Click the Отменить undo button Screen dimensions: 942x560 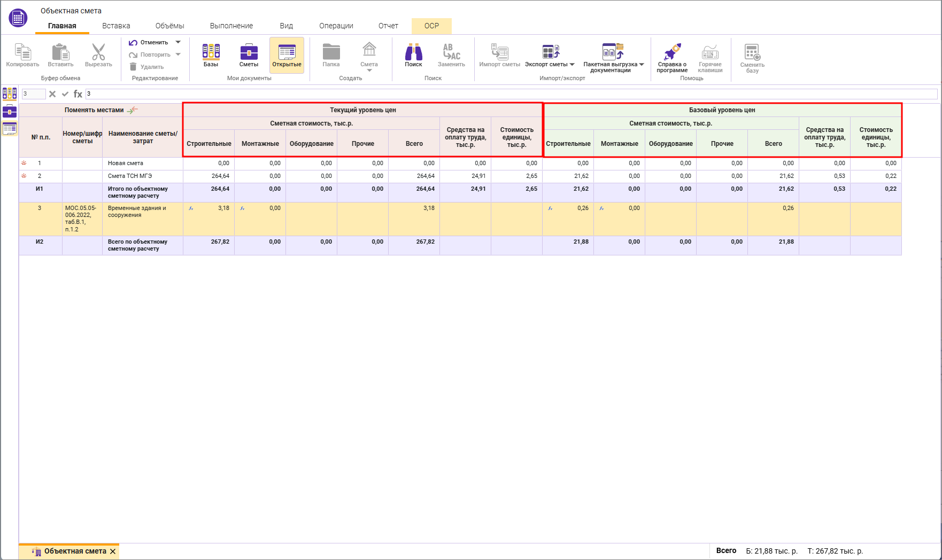click(x=149, y=42)
